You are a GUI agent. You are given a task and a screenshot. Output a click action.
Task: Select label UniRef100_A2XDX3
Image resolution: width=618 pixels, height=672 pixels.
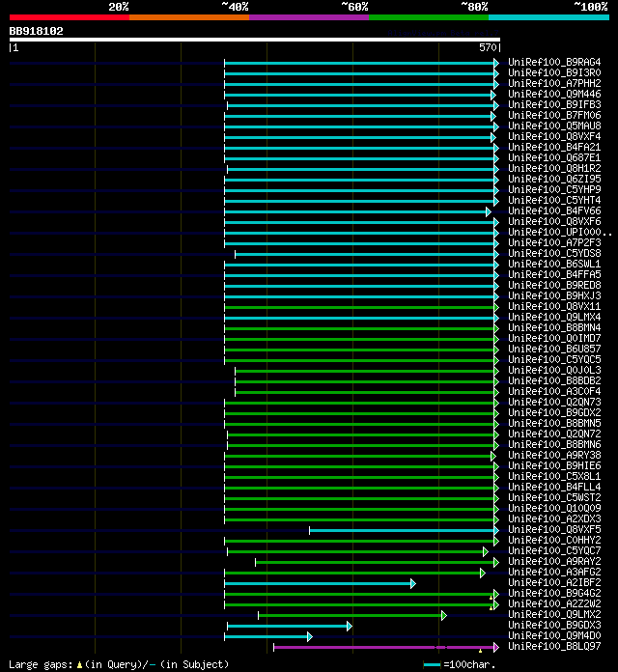(554, 519)
